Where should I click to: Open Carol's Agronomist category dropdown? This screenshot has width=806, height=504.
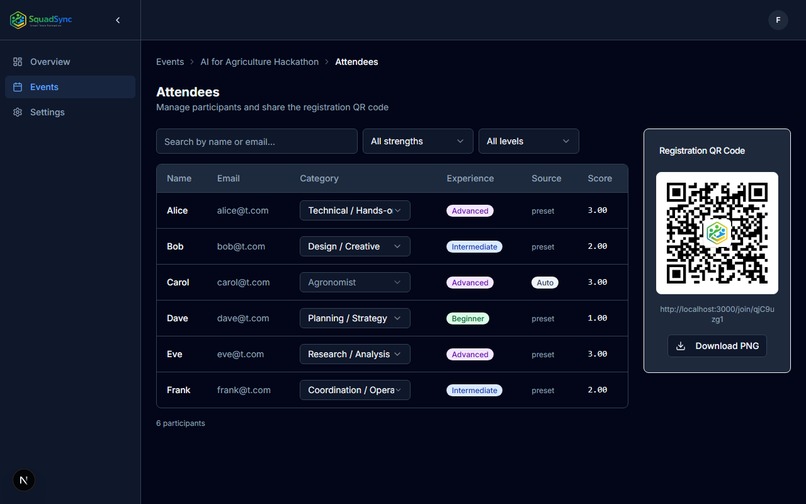[x=355, y=282]
